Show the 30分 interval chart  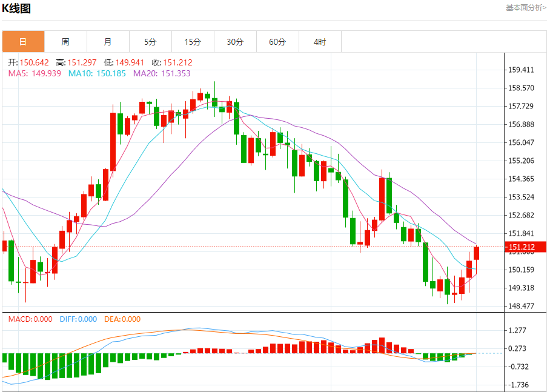pos(235,42)
